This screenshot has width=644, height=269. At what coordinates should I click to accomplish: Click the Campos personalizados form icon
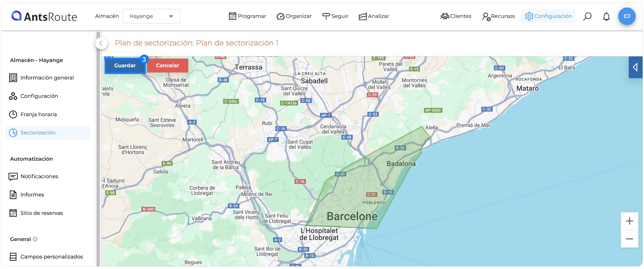13,257
